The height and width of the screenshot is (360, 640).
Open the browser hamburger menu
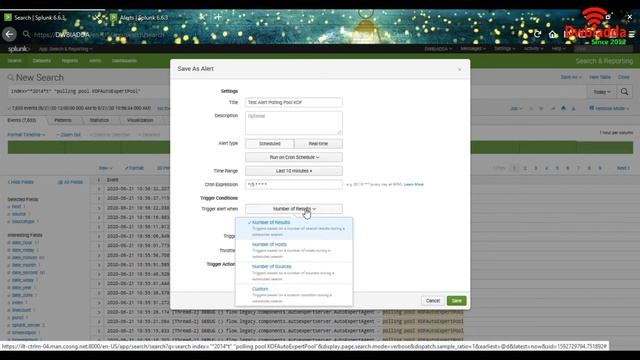631,34
